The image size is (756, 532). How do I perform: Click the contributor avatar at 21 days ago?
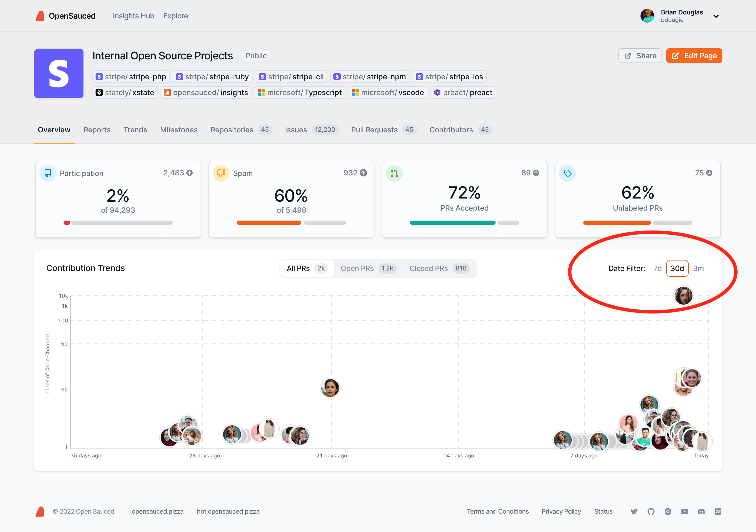[330, 388]
